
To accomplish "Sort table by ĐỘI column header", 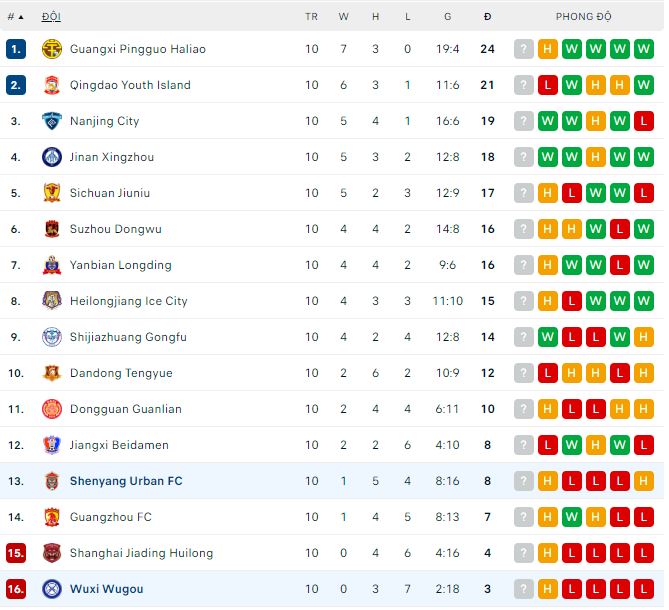I will pos(50,17).
